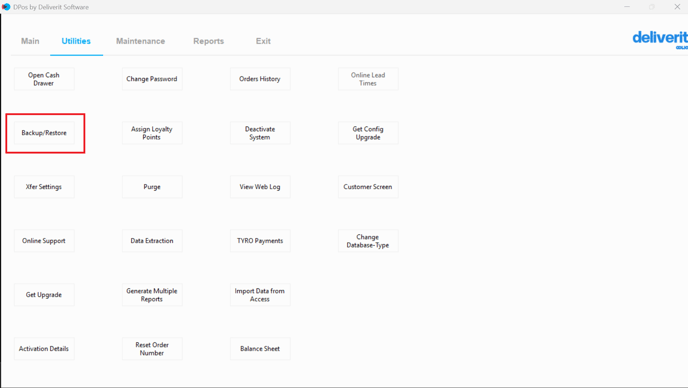This screenshot has width=688, height=388.
Task: Open Data Extraction
Action: pyautogui.click(x=152, y=241)
